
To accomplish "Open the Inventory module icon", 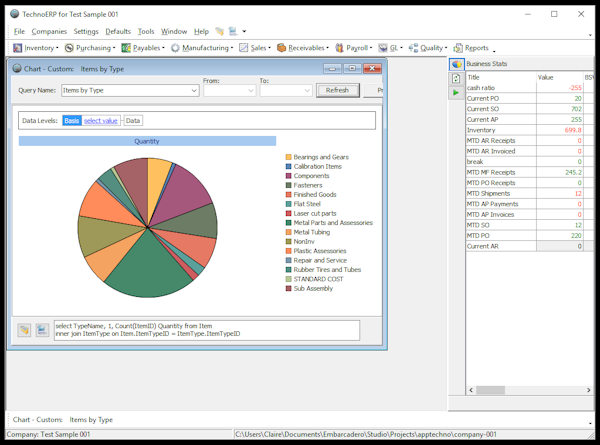I will pos(17,48).
